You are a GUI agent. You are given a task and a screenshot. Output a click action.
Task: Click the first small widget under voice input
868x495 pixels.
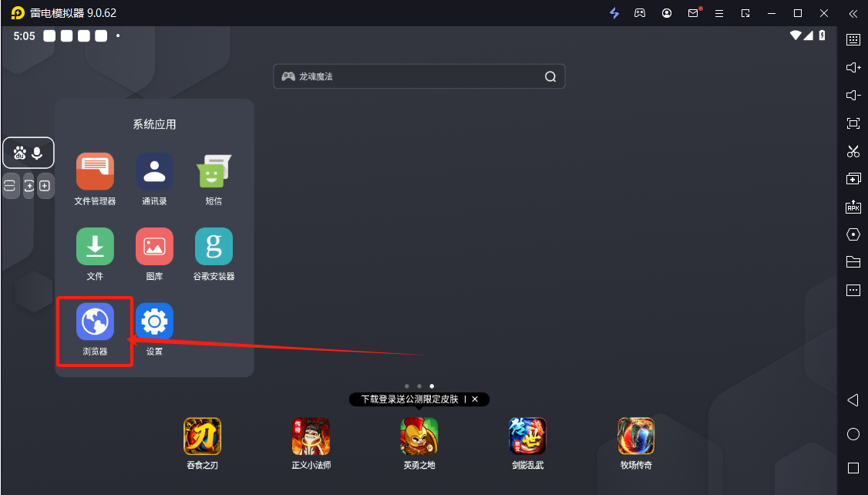(x=10, y=186)
